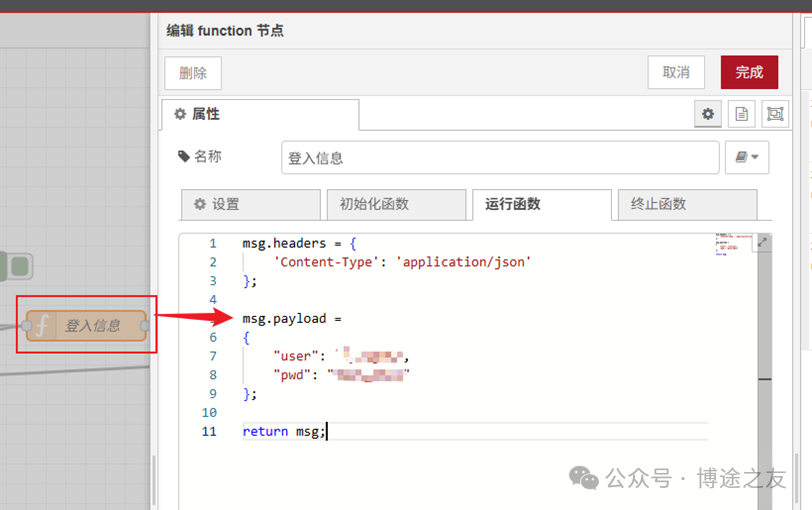Click input port of 登入信息 node
The width and height of the screenshot is (812, 510).
[26, 326]
